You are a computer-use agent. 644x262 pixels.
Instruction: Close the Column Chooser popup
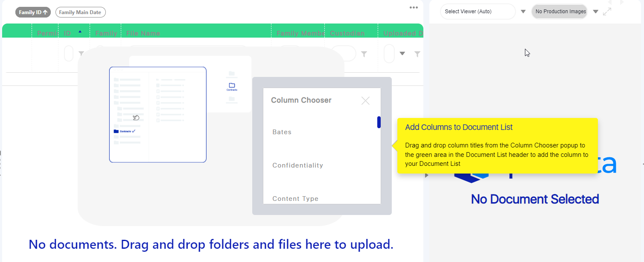(x=365, y=100)
